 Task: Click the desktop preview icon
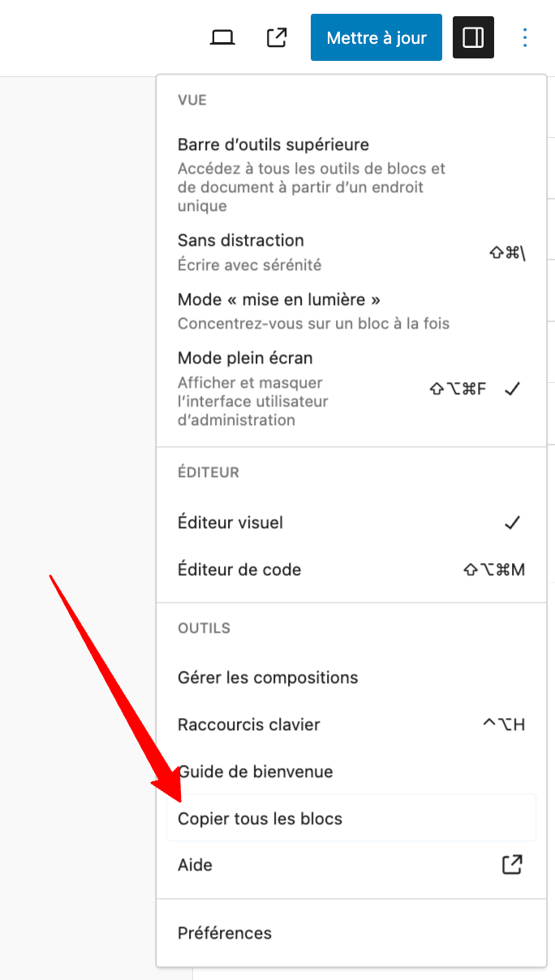coord(222,37)
